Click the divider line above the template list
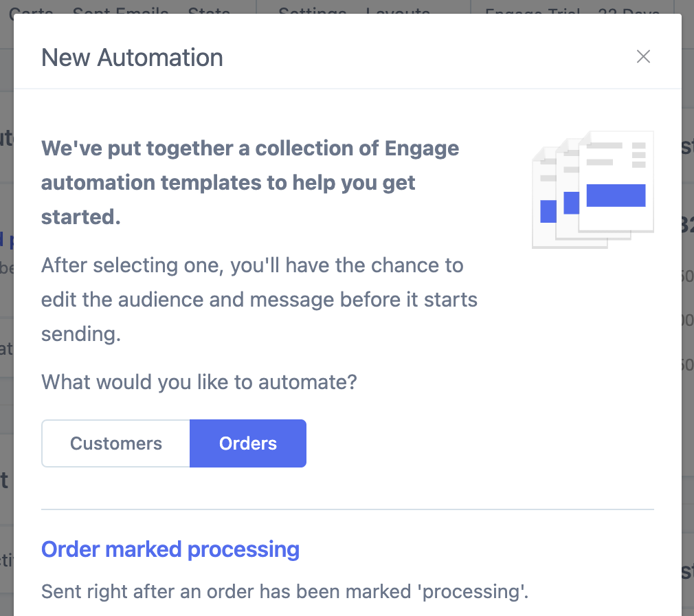Viewport: 694px width, 616px height. (348, 509)
